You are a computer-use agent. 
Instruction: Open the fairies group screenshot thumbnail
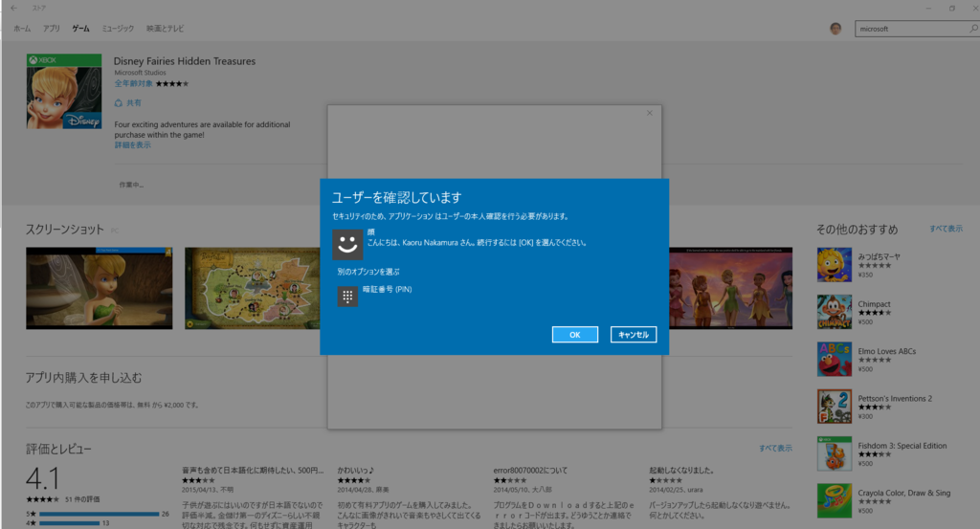pyautogui.click(x=730, y=288)
